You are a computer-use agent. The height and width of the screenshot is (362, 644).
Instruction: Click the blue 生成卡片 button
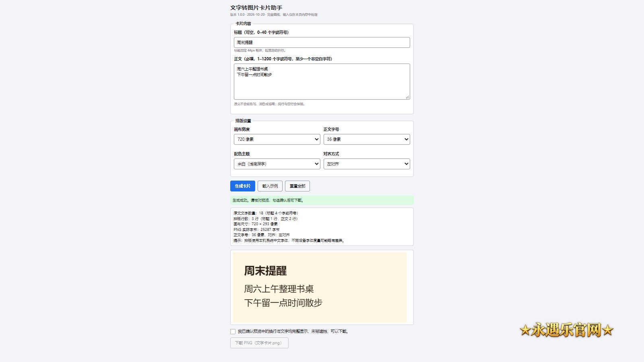coord(243,186)
